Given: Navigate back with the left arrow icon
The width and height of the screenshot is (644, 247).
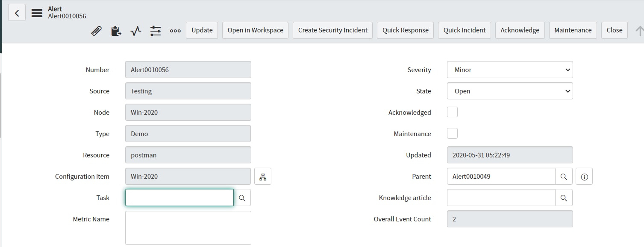Looking at the screenshot, I should click(17, 12).
